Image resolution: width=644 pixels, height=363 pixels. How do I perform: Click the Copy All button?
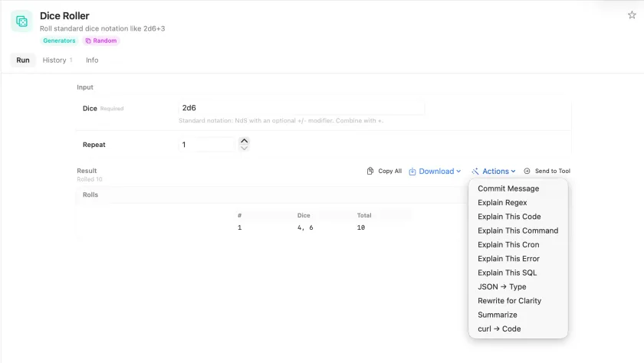(384, 171)
